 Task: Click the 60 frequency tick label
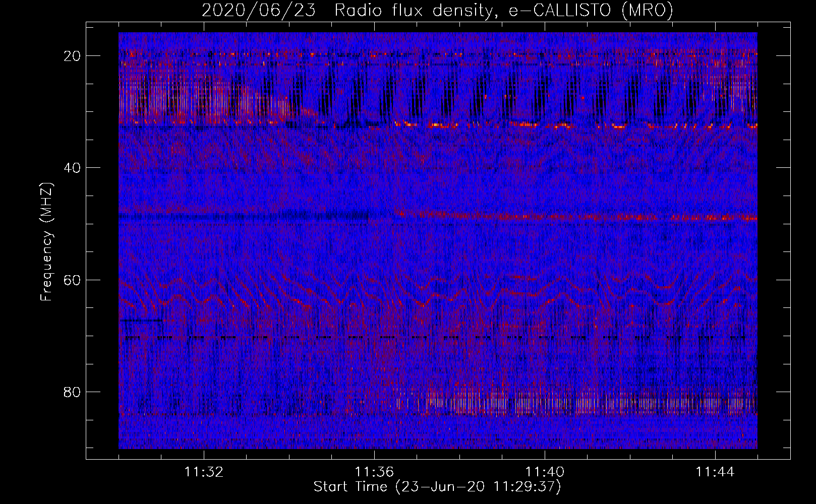[73, 280]
